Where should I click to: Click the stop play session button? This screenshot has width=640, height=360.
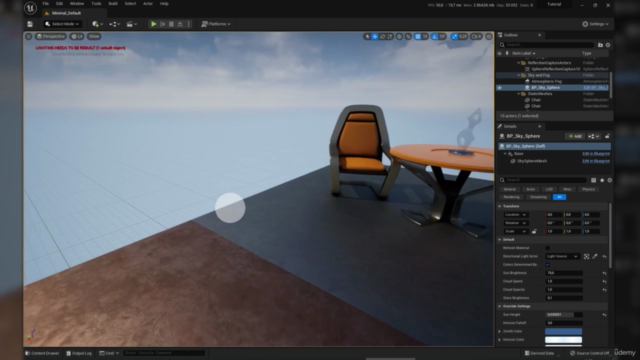171,24
